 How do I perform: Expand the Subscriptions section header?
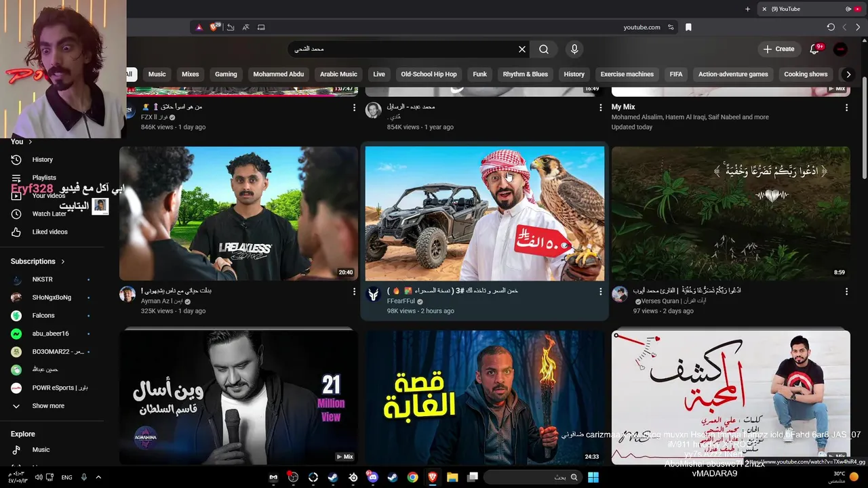click(38, 261)
